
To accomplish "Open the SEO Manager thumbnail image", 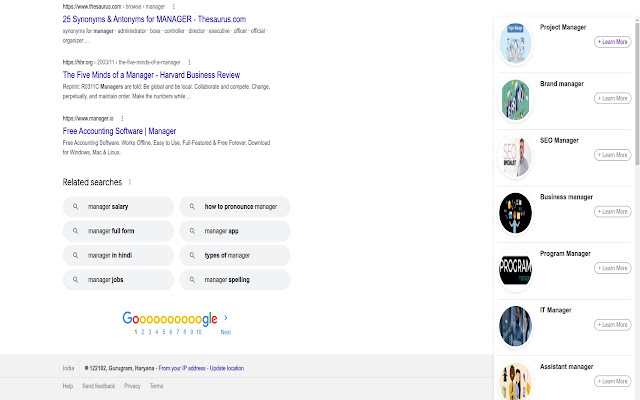I will 516,157.
